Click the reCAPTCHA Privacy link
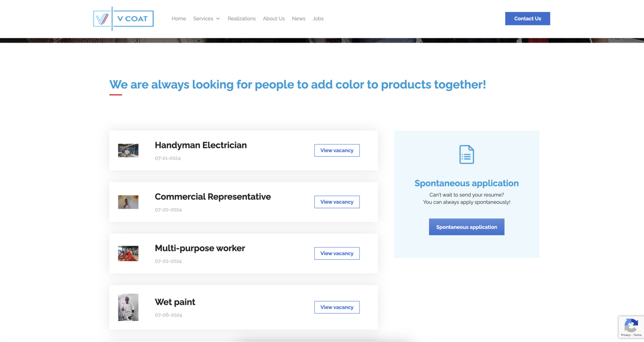This screenshot has height=342, width=644. [625, 335]
